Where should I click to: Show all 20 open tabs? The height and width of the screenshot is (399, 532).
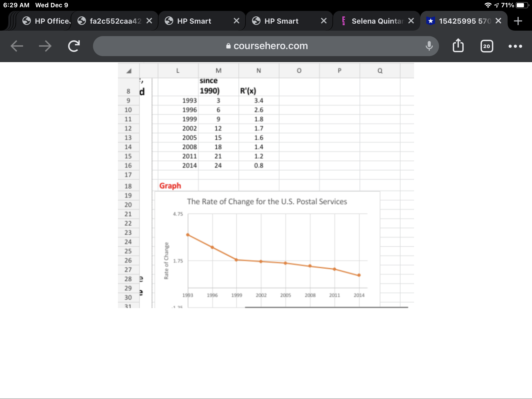487,46
